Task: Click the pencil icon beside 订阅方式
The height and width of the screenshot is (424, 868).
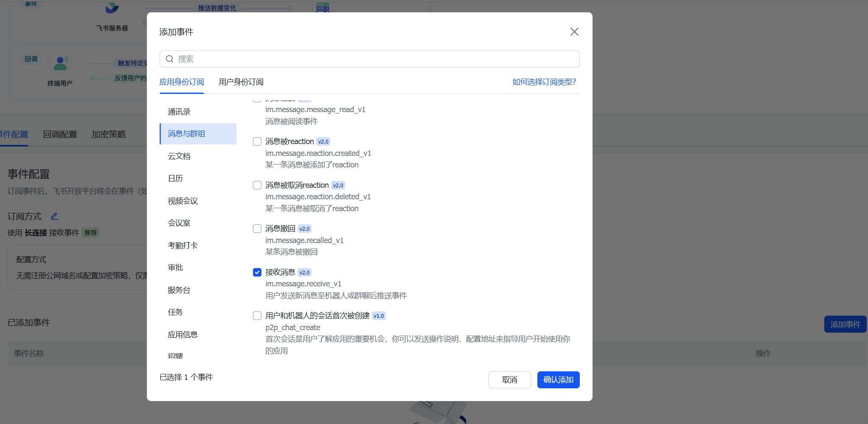Action: (54, 216)
